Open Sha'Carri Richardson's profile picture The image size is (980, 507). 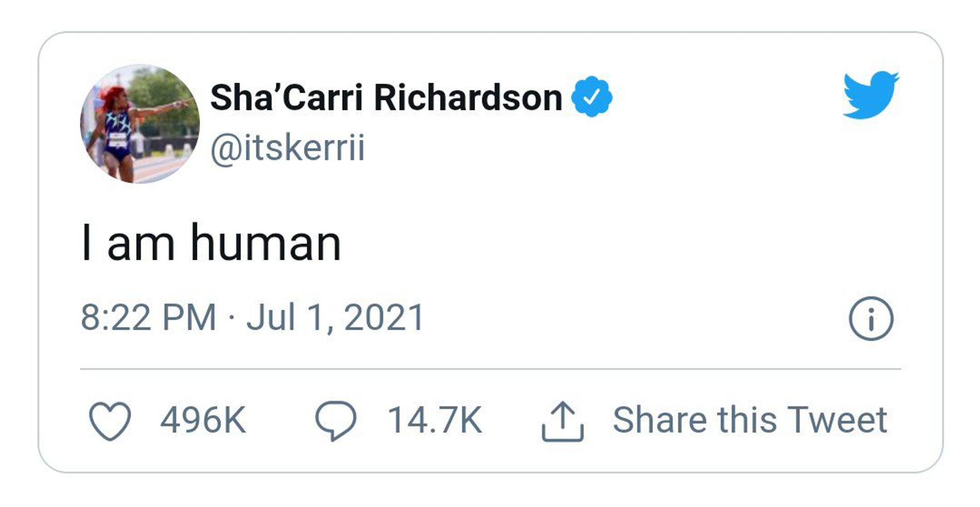point(140,124)
